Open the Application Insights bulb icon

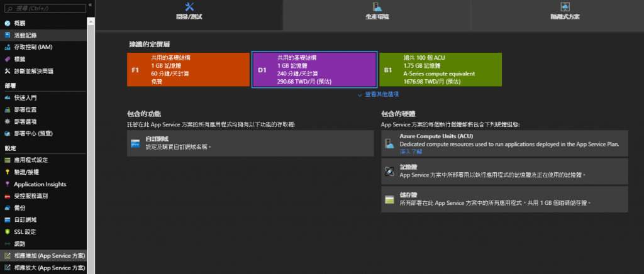[8, 184]
